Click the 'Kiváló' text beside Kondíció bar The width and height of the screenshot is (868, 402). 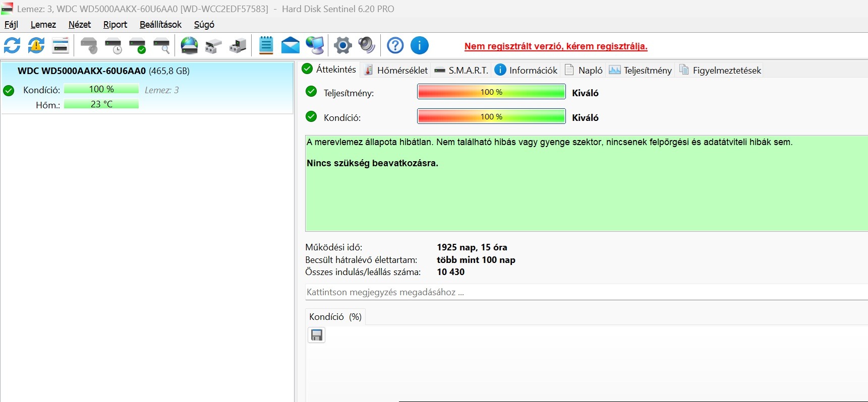(x=585, y=117)
